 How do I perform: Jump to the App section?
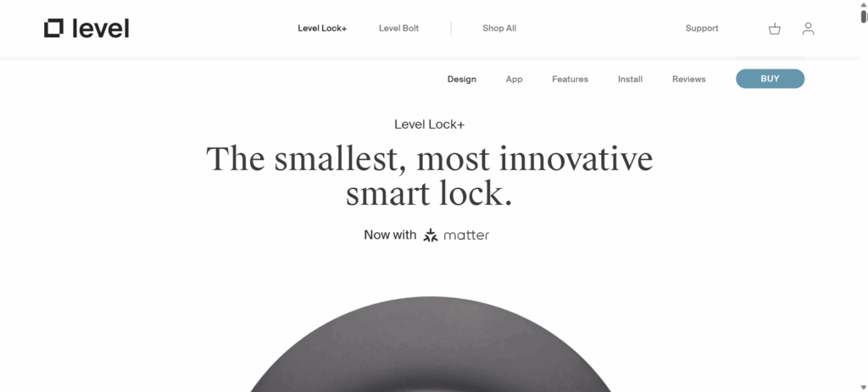[x=514, y=79]
